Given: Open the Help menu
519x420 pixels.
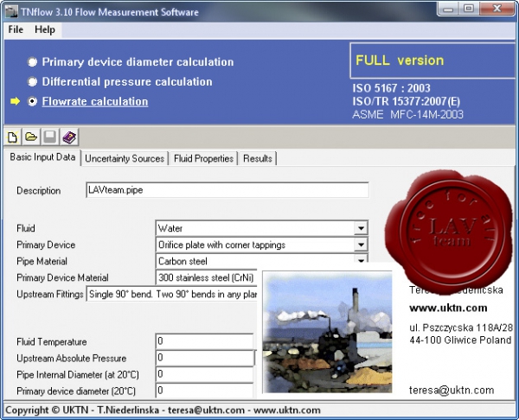Looking at the screenshot, I should pos(45,29).
